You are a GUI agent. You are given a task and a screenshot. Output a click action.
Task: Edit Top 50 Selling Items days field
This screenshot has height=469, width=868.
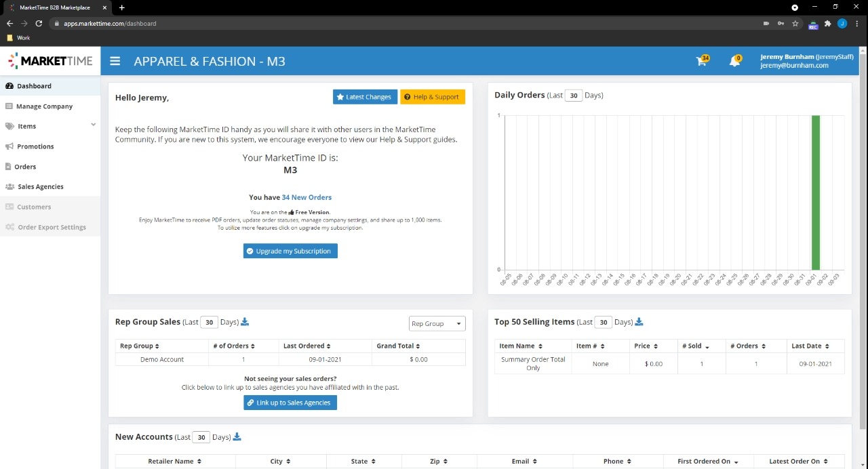tap(604, 323)
